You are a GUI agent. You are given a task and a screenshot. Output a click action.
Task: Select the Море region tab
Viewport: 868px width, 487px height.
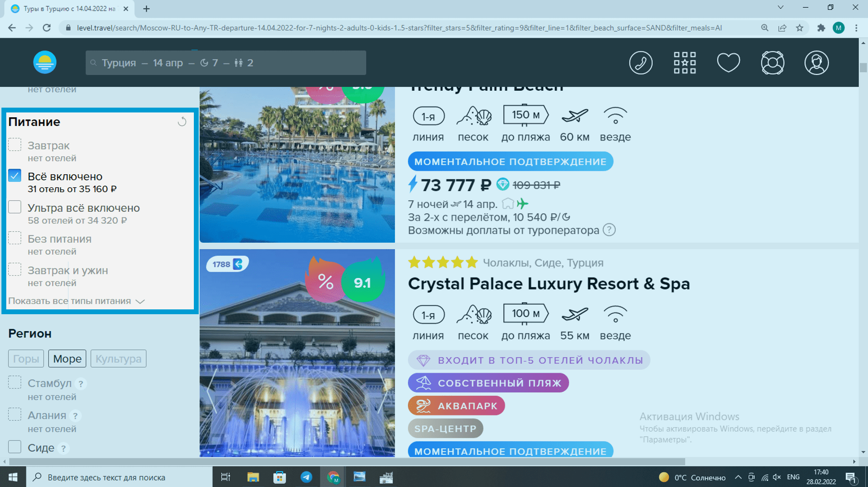click(67, 359)
